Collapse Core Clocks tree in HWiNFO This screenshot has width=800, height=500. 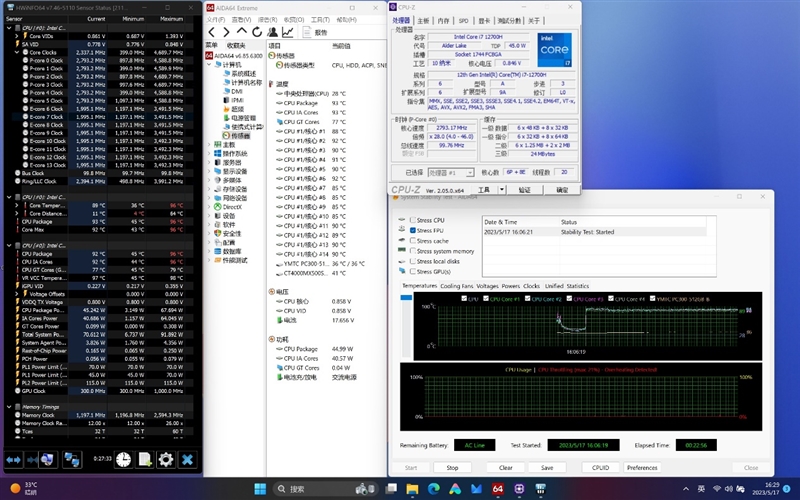click(x=17, y=52)
